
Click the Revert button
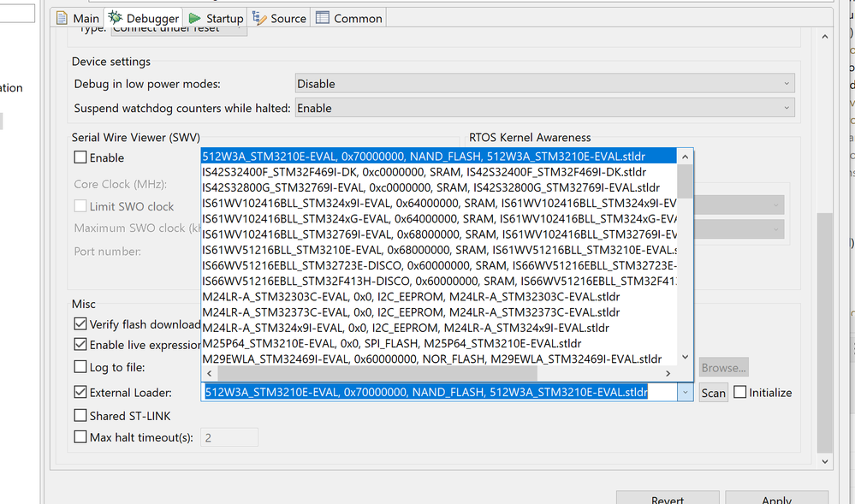[x=668, y=497]
